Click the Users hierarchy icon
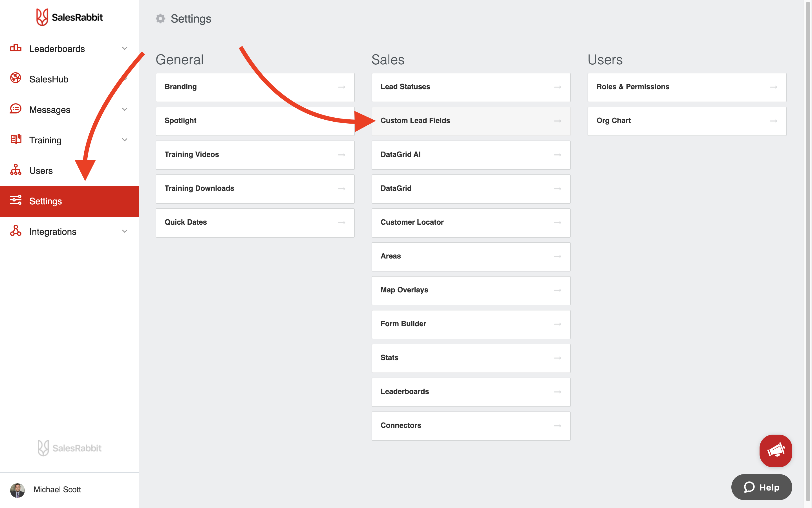The image size is (812, 508). pyautogui.click(x=16, y=170)
